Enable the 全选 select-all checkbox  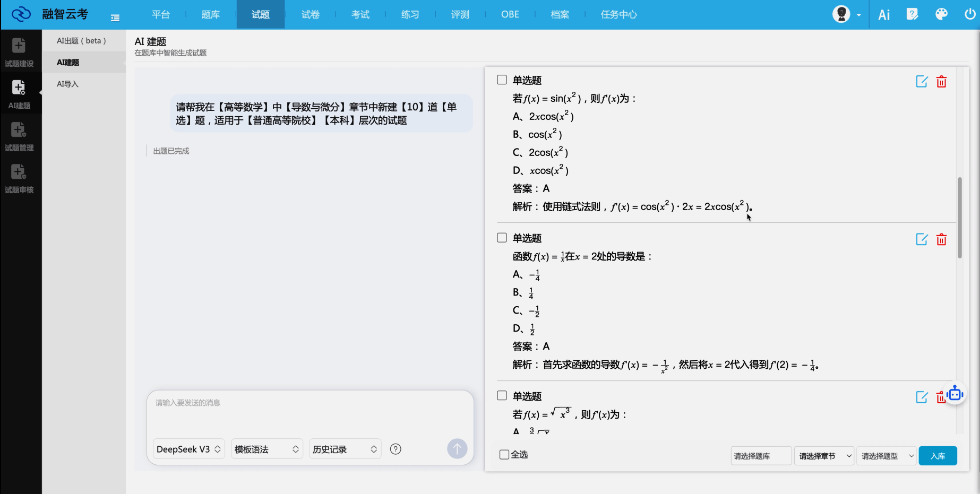[x=504, y=455]
